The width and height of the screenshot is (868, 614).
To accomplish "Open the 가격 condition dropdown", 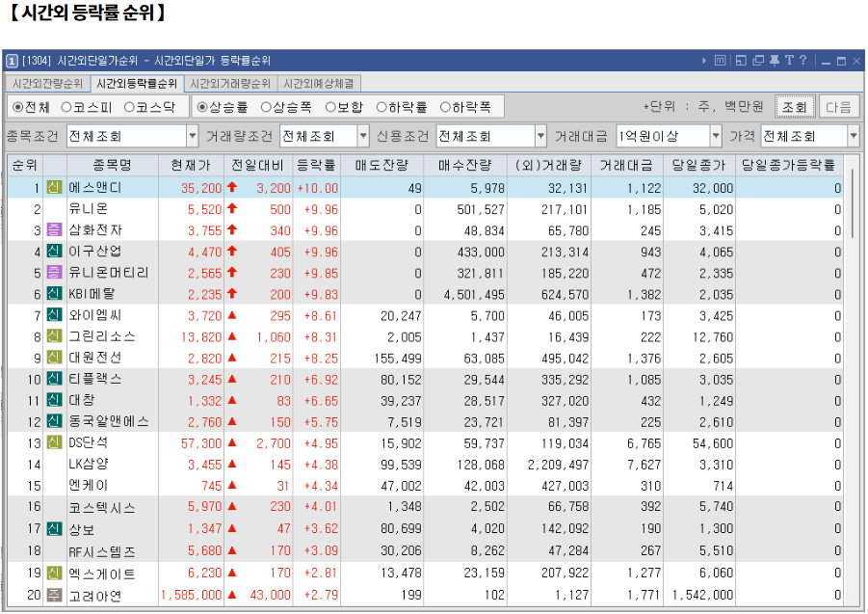I will pyautogui.click(x=852, y=135).
